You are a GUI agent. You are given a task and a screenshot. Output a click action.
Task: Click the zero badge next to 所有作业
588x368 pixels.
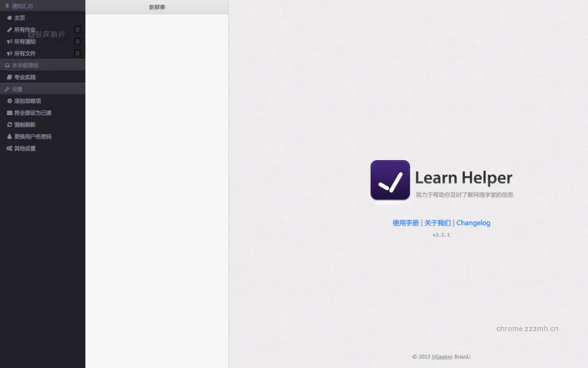point(78,29)
